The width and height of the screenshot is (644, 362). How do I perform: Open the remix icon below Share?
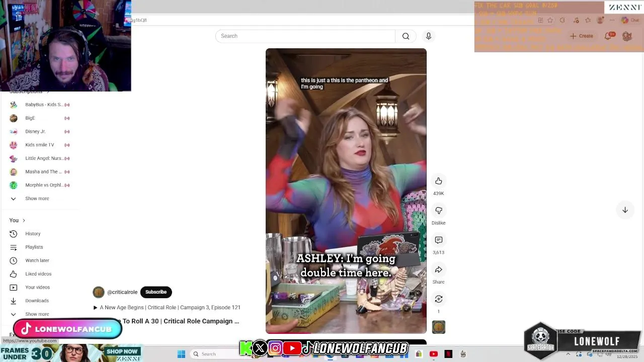439,299
